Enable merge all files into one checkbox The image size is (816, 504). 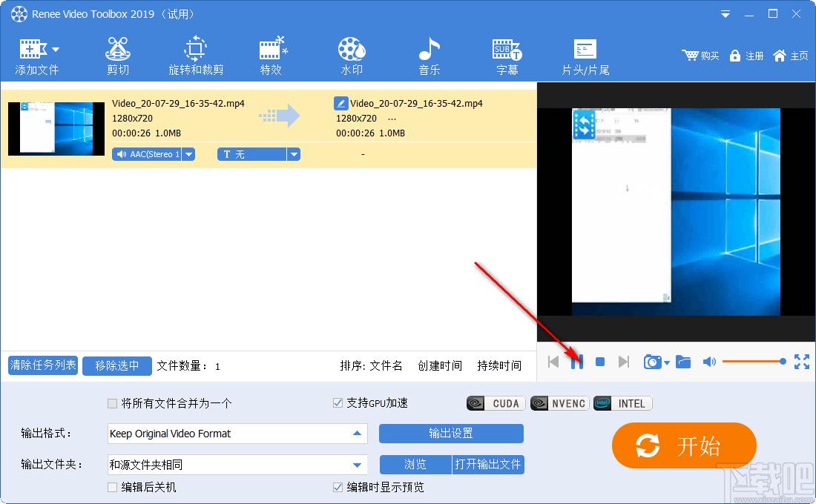pos(112,404)
